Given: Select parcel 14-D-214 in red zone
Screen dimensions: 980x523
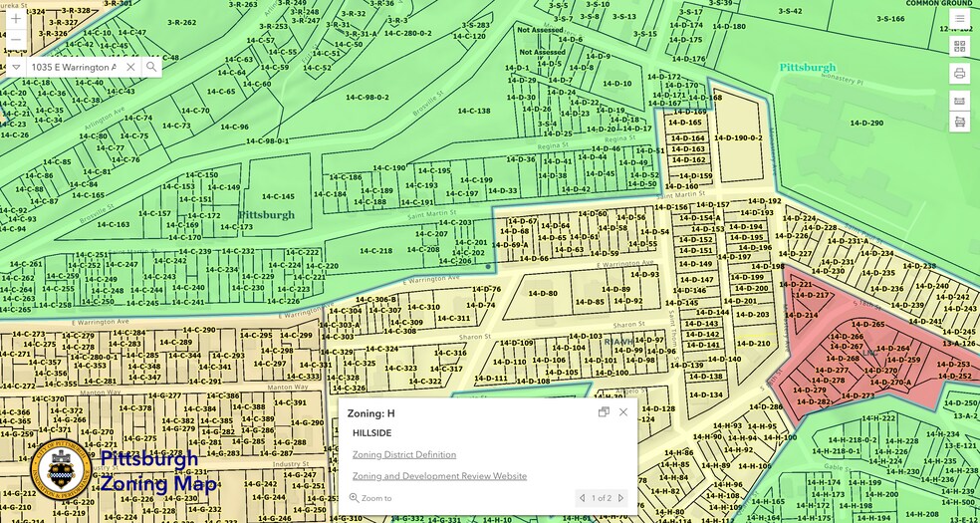Looking at the screenshot, I should pos(803,316).
